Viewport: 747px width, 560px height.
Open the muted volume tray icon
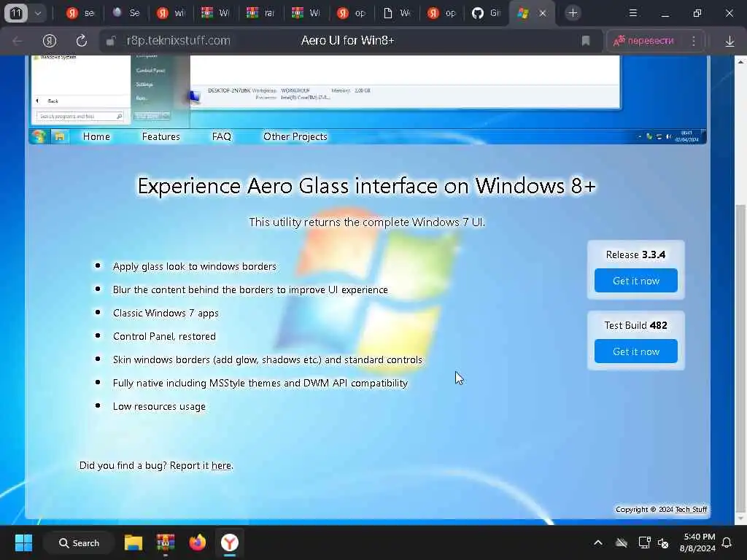[663, 542]
